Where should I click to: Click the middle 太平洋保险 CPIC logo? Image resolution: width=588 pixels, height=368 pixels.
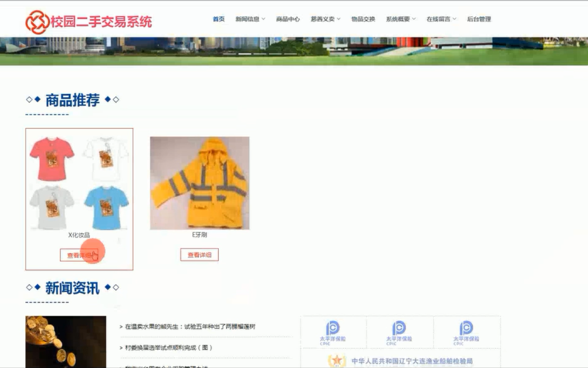pos(399,333)
